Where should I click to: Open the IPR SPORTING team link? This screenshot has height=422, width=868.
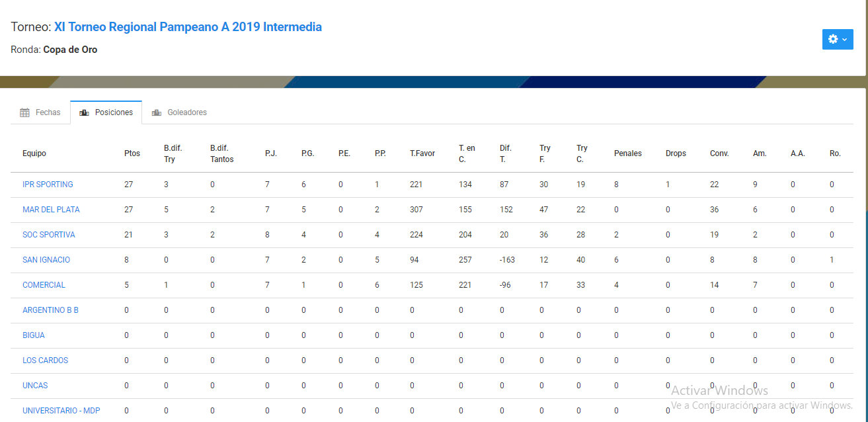(x=48, y=185)
